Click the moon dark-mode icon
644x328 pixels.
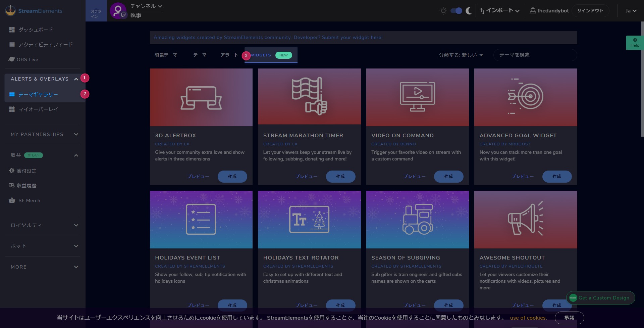coord(469,11)
